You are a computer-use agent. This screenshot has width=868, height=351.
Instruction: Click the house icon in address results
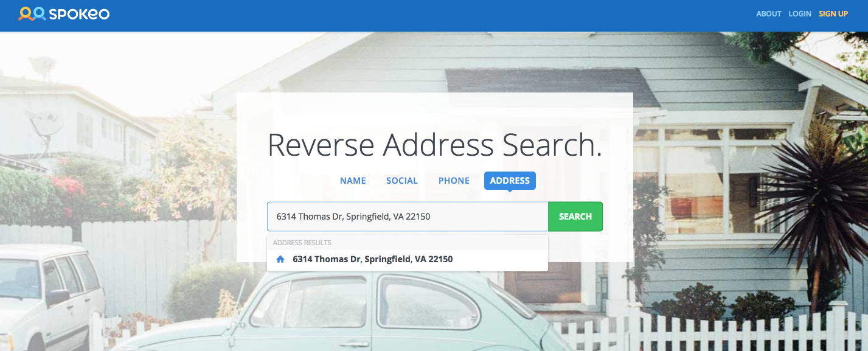(x=280, y=259)
